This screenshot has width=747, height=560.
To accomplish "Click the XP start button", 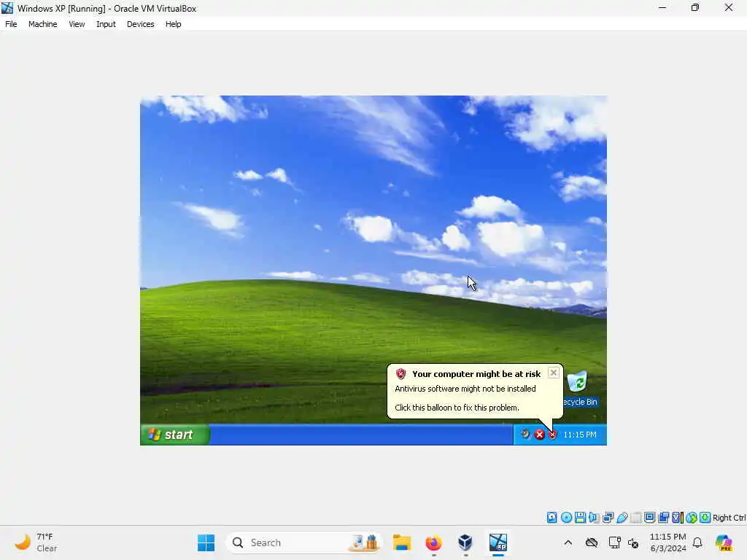I will tap(175, 435).
